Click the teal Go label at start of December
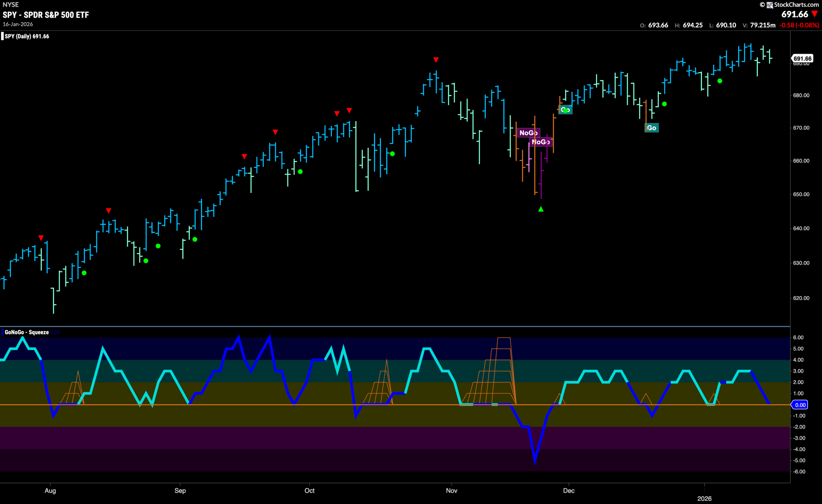 (x=565, y=110)
